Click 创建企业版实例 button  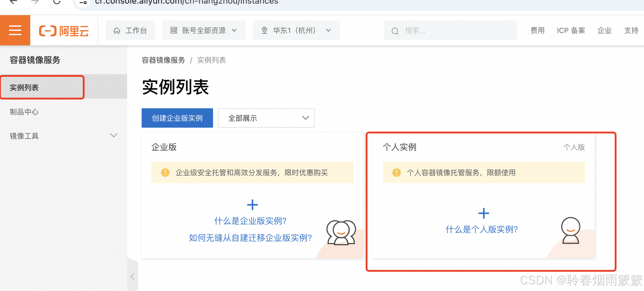pyautogui.click(x=177, y=118)
